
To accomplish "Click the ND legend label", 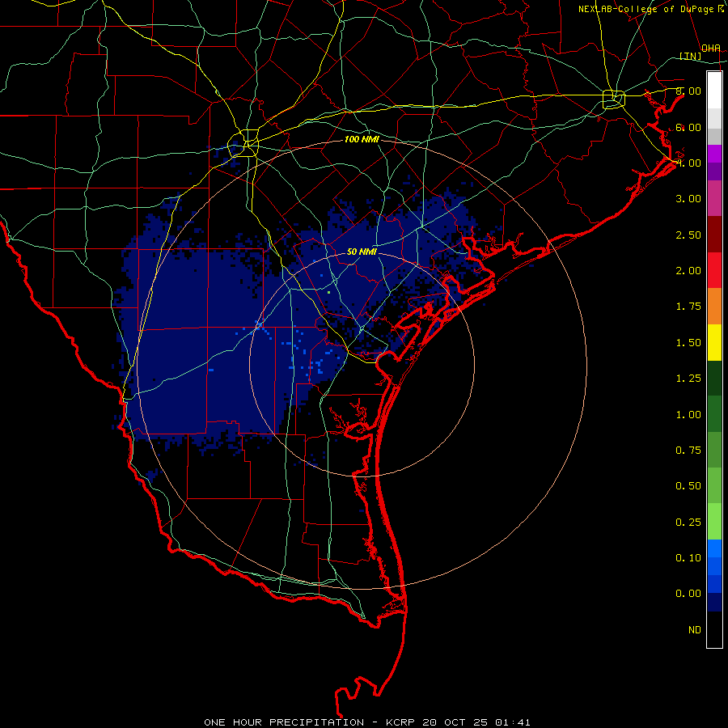I will pos(695,630).
